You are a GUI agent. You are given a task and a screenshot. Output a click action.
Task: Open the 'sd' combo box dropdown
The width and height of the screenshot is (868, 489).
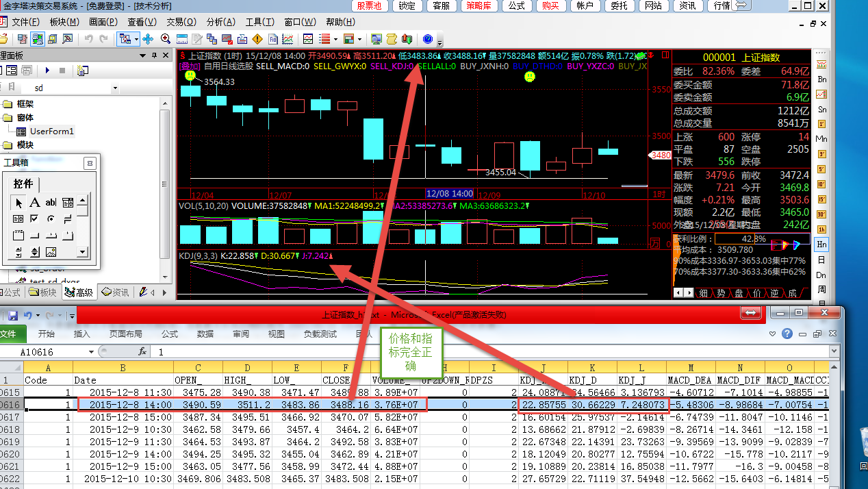point(115,88)
